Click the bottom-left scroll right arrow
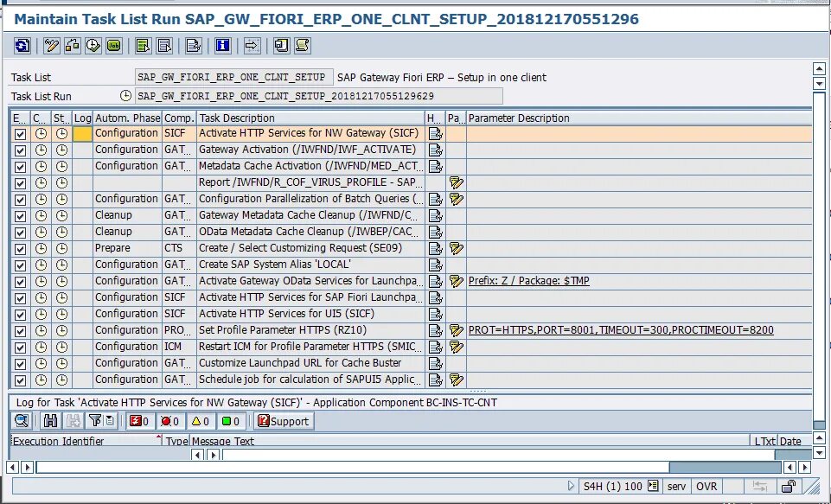The width and height of the screenshot is (831, 504). point(27,468)
